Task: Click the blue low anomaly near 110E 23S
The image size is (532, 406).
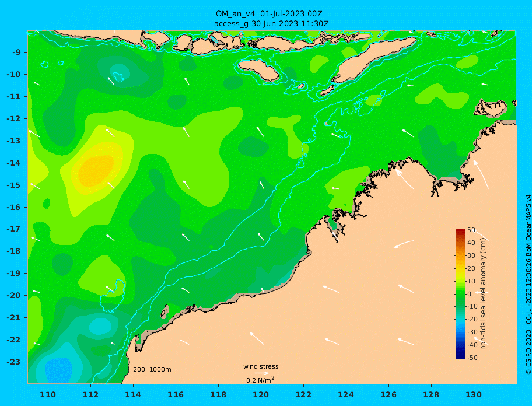Action: (59, 370)
